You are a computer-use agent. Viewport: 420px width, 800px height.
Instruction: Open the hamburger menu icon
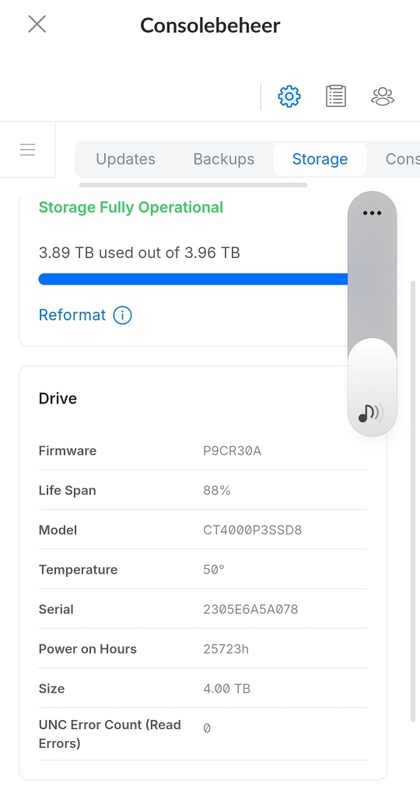[x=28, y=149]
